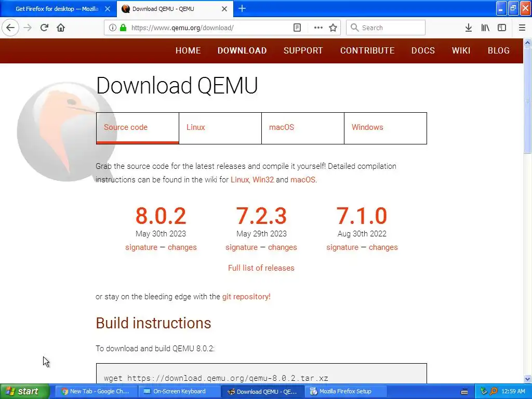Click the magnifier icon in system tray
Screen dimensions: 532x399
[x=494, y=391]
